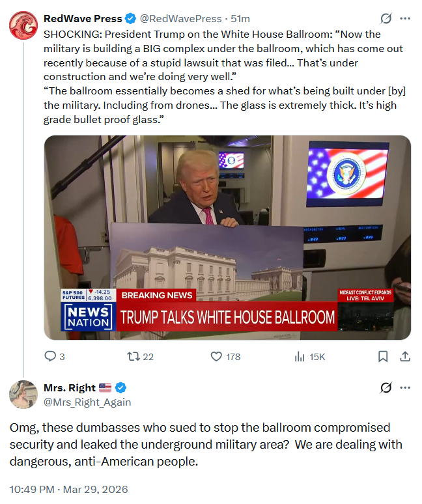Screen dimensions: 422x504
Task: Click Grok icon on Mrs. Right reply
Action: 386,387
